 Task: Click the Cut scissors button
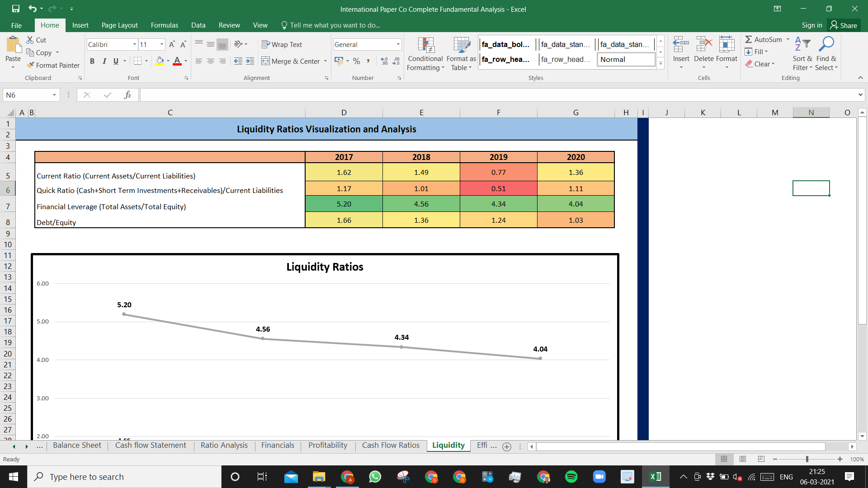coord(36,40)
